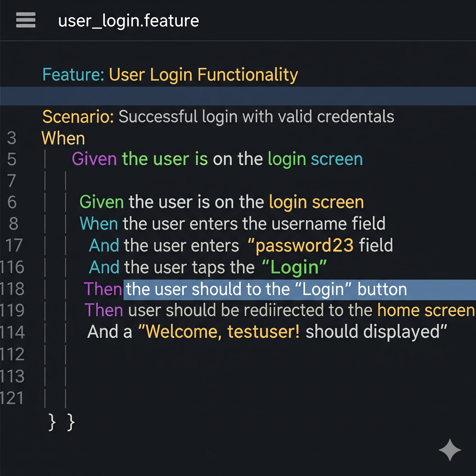Click the green "Given" keyword on line 6
This screenshot has height=476, width=476.
[x=102, y=202]
